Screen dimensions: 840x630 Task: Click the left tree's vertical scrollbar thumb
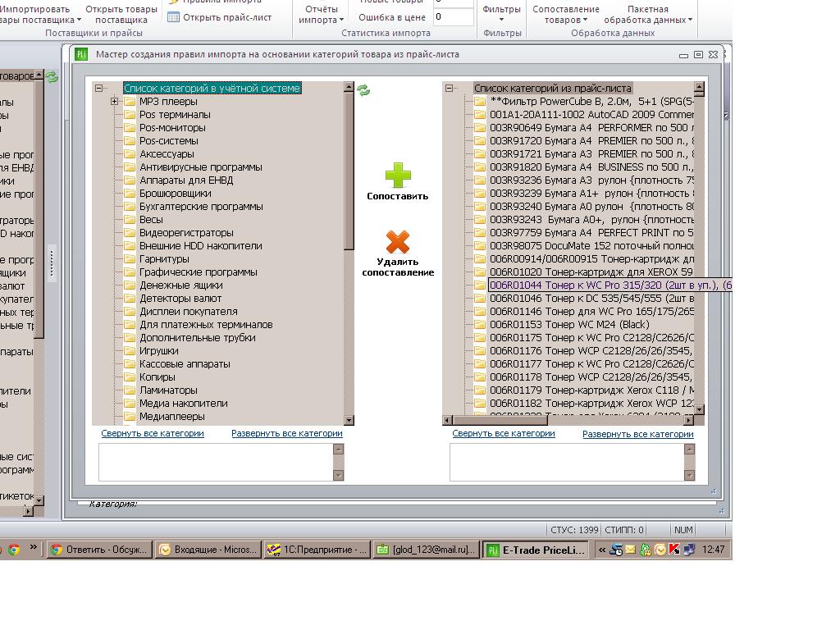[x=349, y=171]
